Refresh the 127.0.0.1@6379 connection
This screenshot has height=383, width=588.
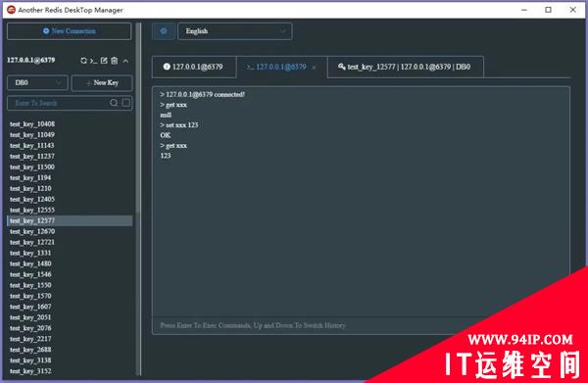pyautogui.click(x=83, y=61)
